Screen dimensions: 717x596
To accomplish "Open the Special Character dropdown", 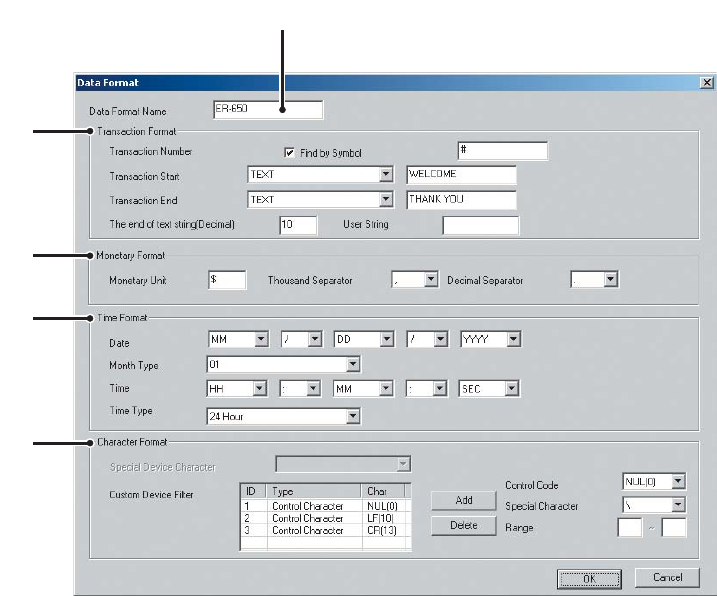I will [x=654, y=505].
